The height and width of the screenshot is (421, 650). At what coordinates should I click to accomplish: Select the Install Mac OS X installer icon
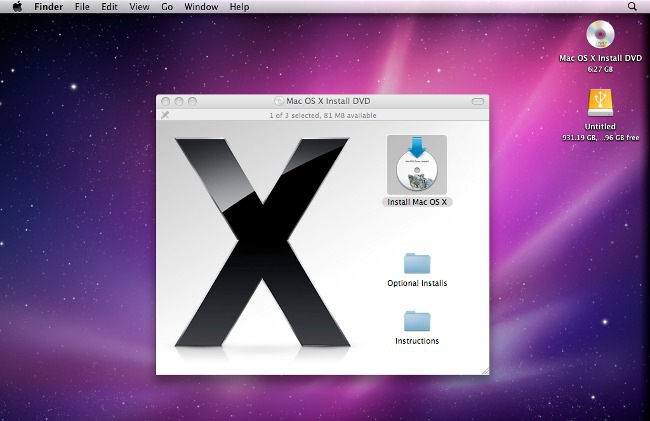pyautogui.click(x=417, y=165)
